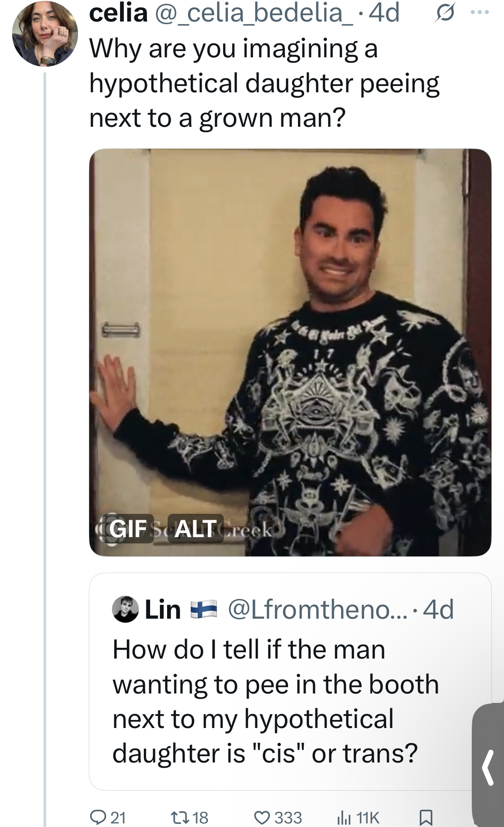This screenshot has width=504, height=827.
Task: Open the @Lfromtheno... handle
Action: click(318, 610)
